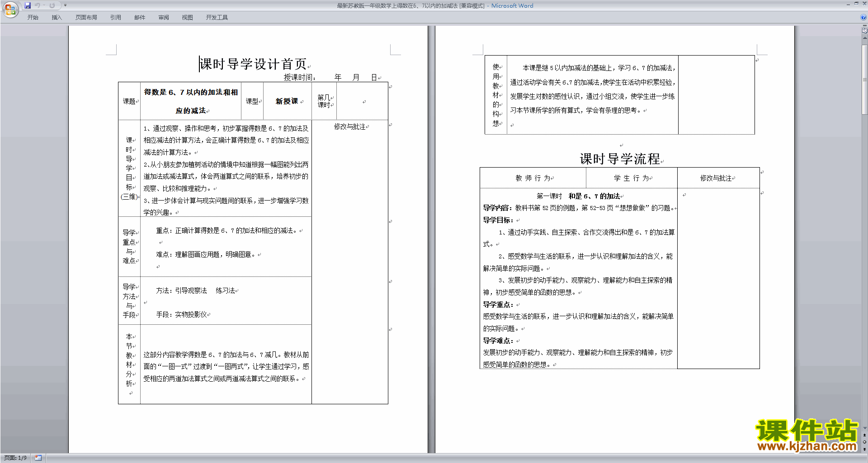Click the 难点：理解图画应用题 line

click(206, 254)
